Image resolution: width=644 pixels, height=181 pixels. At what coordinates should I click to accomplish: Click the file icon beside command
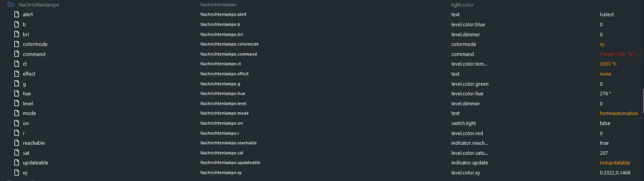click(x=17, y=54)
